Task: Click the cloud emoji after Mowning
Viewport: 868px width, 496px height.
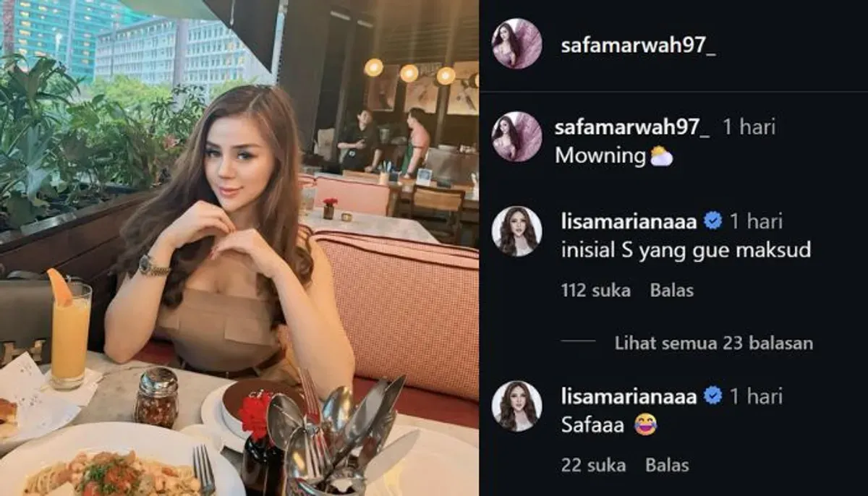Action: [x=661, y=156]
